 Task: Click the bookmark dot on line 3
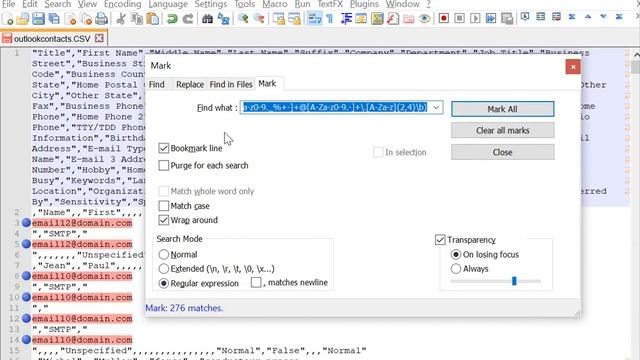(x=27, y=223)
